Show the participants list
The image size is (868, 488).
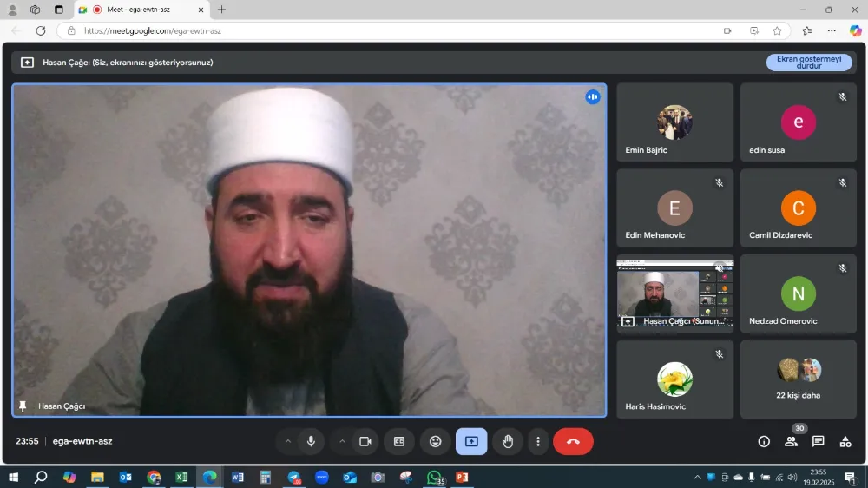791,441
